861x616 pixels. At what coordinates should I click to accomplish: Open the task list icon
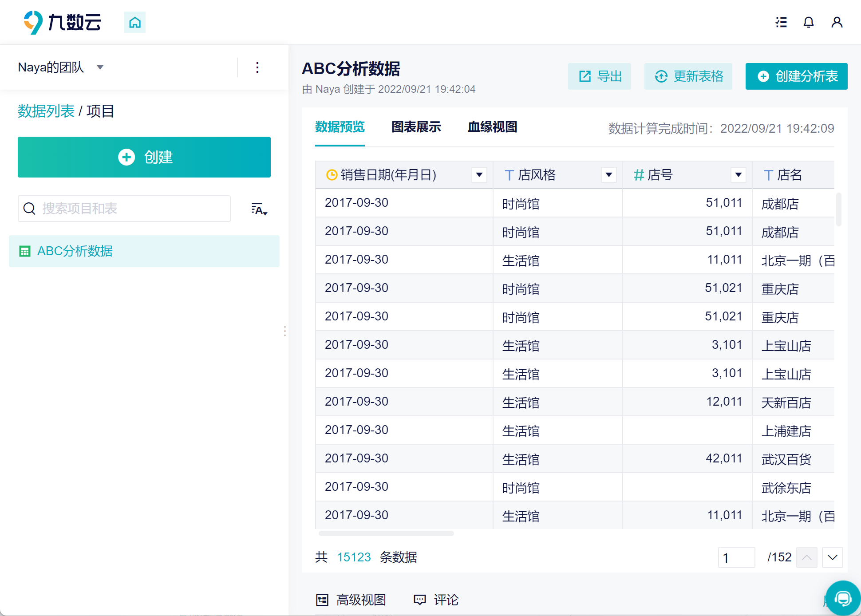781,22
